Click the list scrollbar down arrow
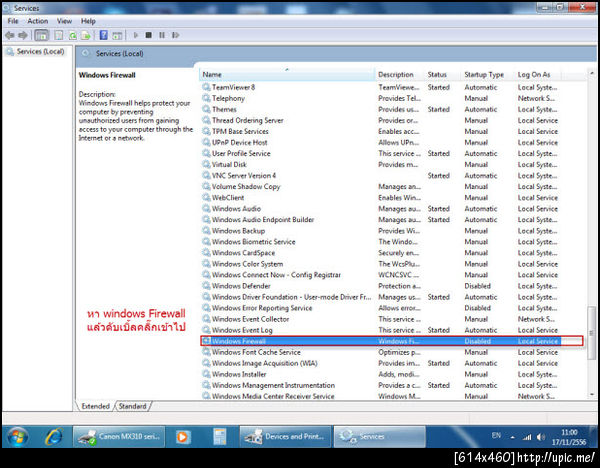 tap(592, 394)
